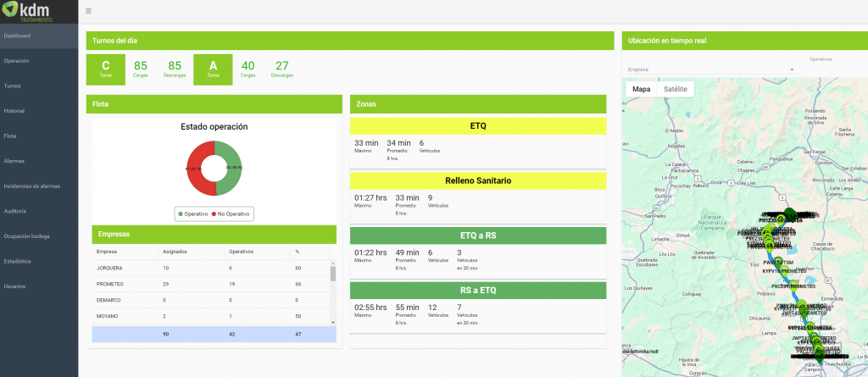868x377 pixels.
Task: Toggle the No Operativo legend entry
Action: (x=235, y=214)
